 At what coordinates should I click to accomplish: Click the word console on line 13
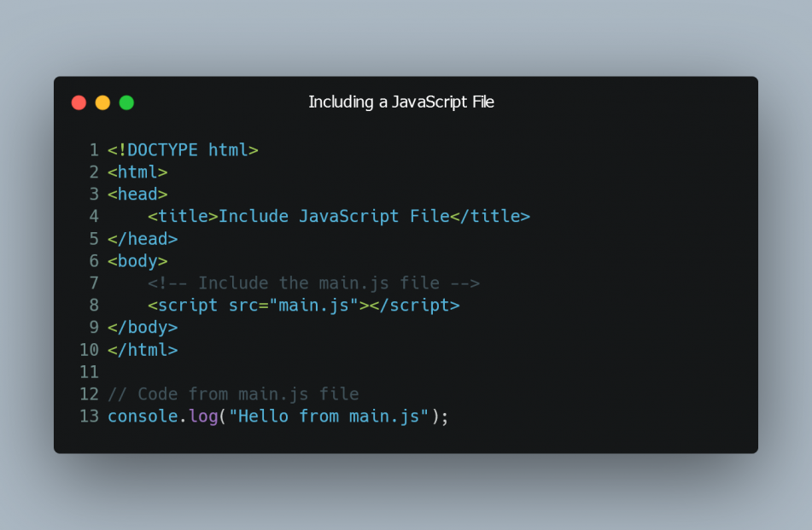click(143, 416)
